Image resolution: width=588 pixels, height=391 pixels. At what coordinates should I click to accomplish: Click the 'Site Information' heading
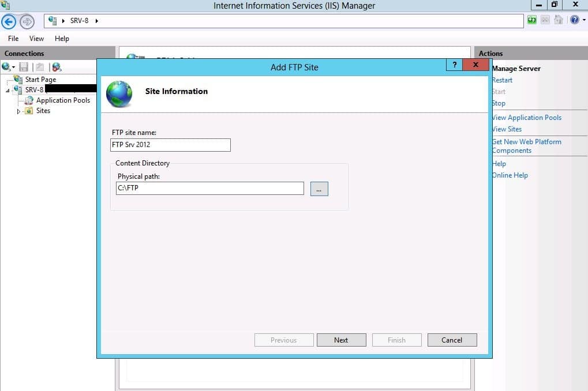point(176,92)
